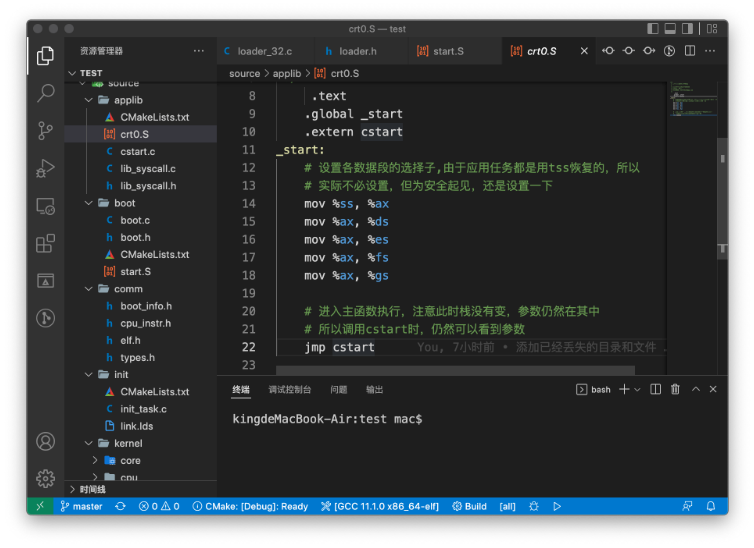The height and width of the screenshot is (548, 754).
Task: Kill terminal with trash icon
Action: [675, 389]
